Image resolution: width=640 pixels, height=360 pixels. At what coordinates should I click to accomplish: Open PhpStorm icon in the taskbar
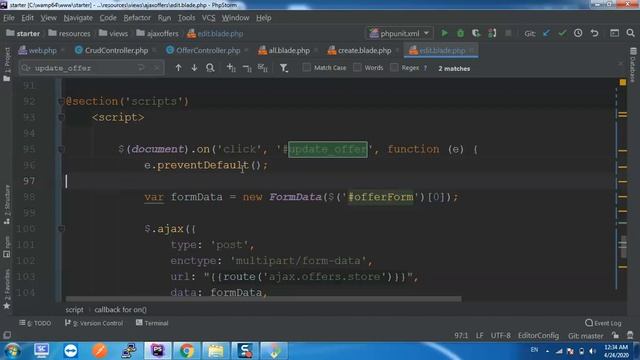157,351
